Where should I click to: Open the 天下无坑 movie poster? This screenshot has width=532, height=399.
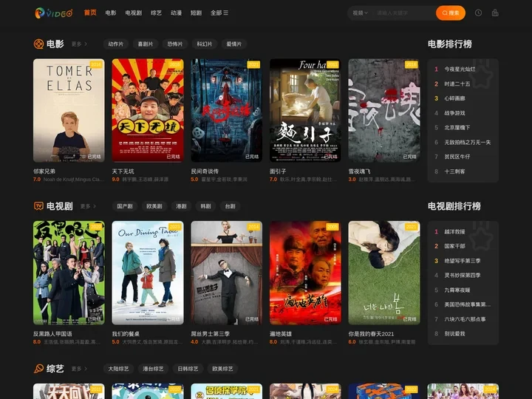click(x=148, y=110)
